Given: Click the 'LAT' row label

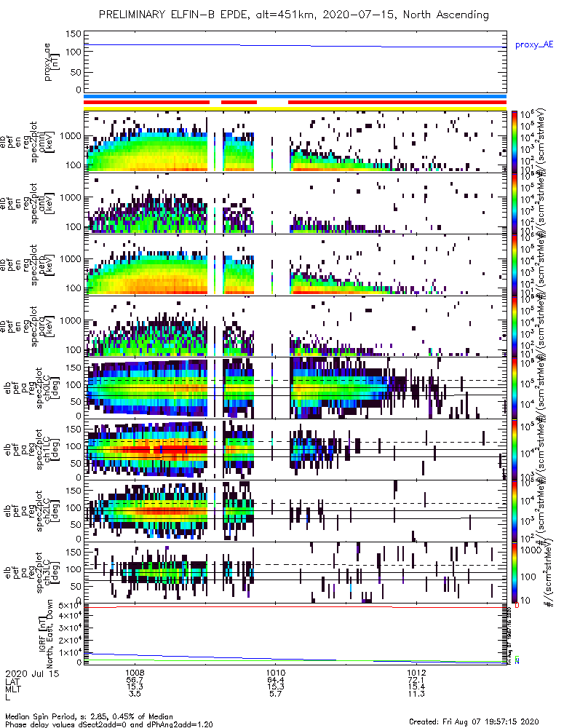Looking at the screenshot, I should click(x=12, y=681).
